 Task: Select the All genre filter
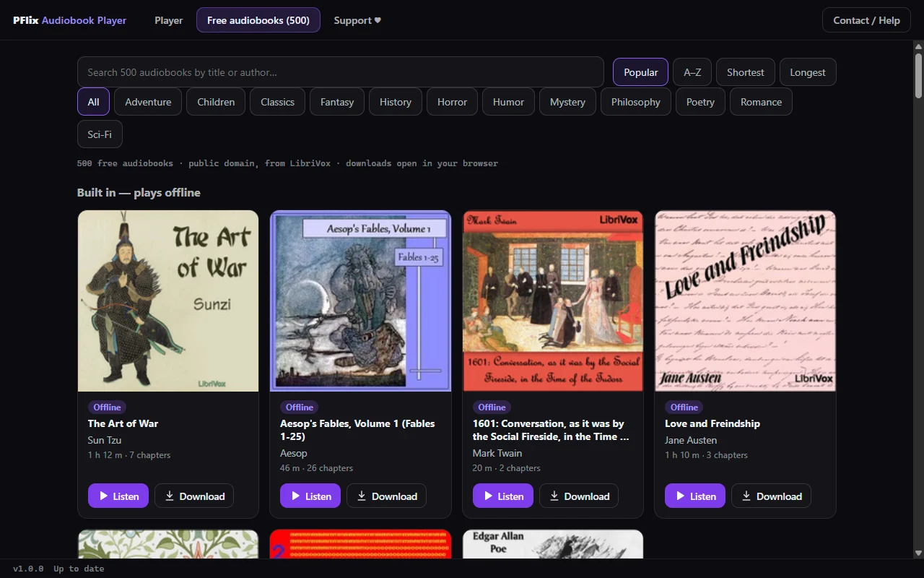click(x=93, y=102)
